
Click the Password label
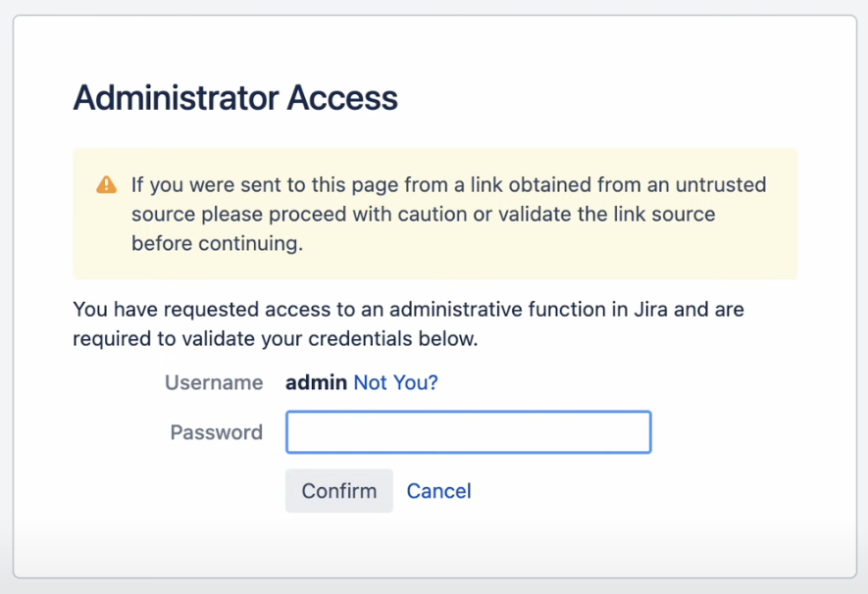pos(217,432)
